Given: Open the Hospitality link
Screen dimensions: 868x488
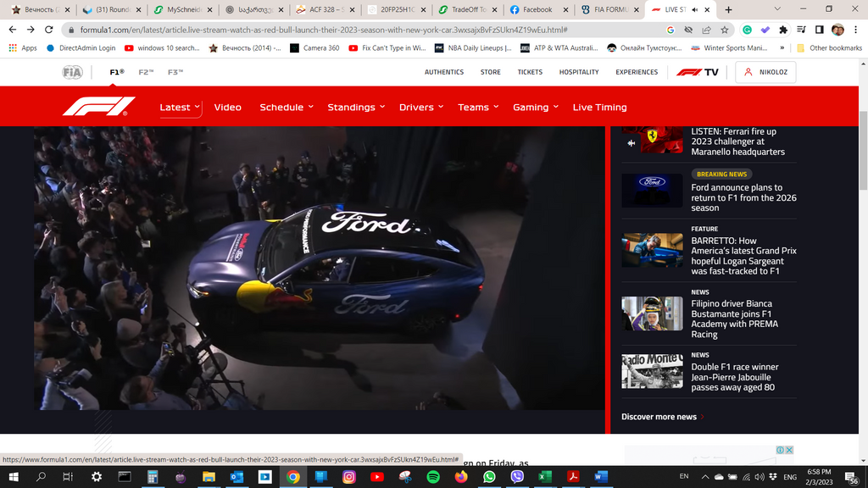Looking at the screenshot, I should (x=579, y=72).
